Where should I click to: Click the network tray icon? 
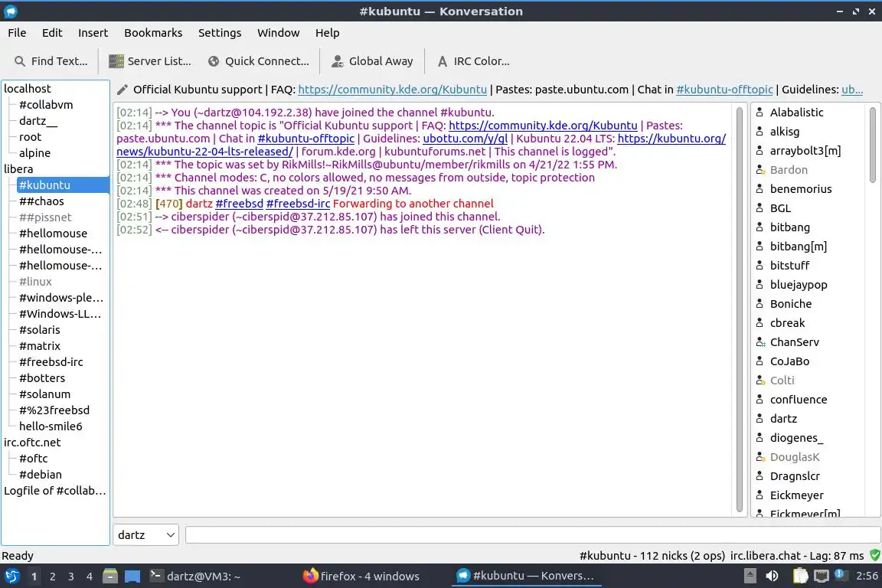(822, 576)
